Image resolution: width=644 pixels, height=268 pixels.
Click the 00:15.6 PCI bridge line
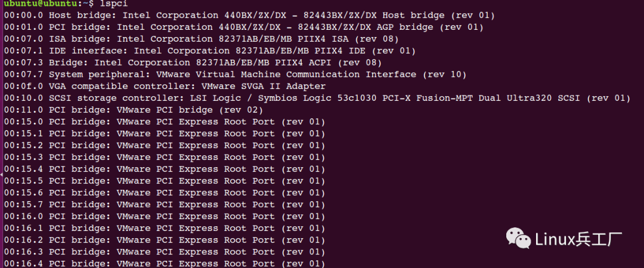click(165, 193)
